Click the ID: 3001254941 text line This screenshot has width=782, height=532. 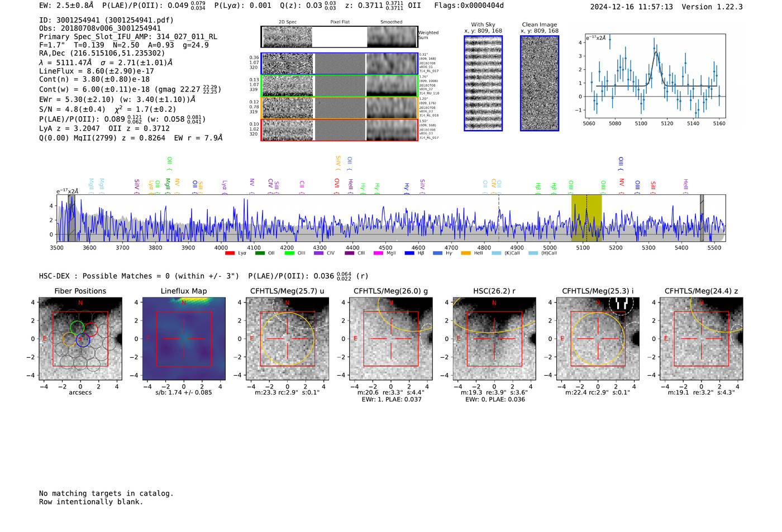click(x=106, y=20)
